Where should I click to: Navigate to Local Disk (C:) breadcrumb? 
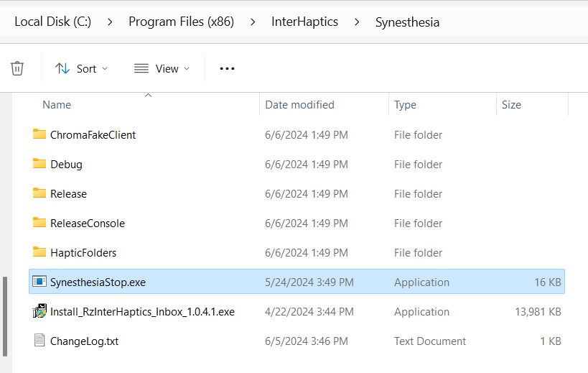click(x=53, y=22)
